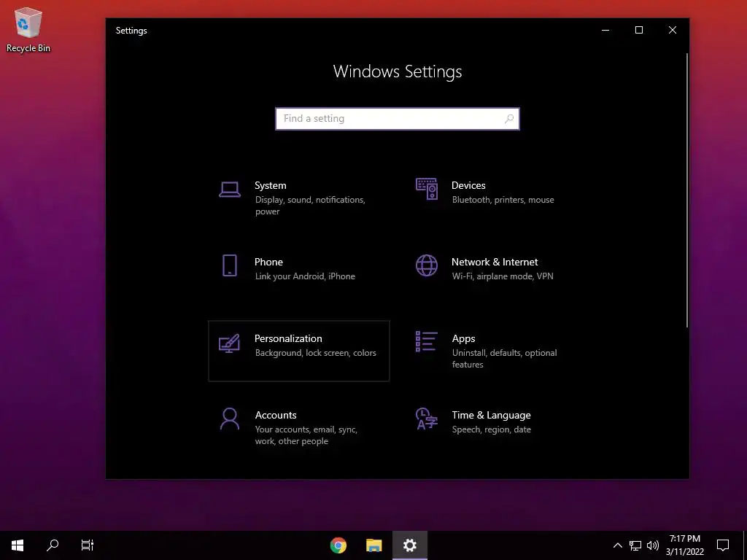The height and width of the screenshot is (560, 747).
Task: Show hidden system tray icons
Action: [617, 545]
